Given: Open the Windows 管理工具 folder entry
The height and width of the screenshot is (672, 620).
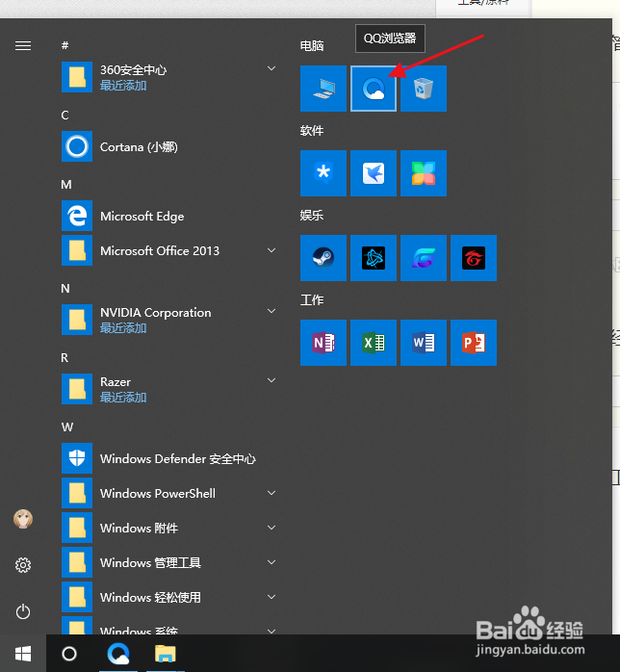Looking at the screenshot, I should coord(170,562).
